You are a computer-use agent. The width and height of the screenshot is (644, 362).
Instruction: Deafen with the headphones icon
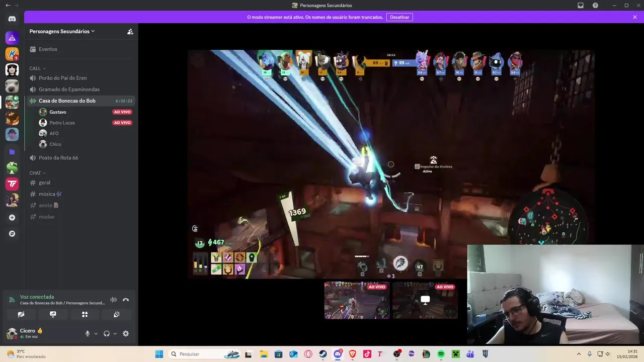click(107, 333)
